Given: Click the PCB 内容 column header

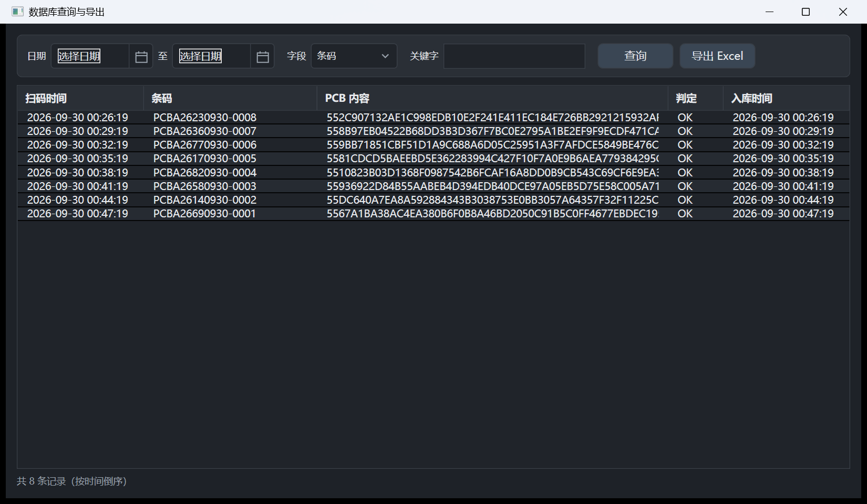Looking at the screenshot, I should coord(492,98).
